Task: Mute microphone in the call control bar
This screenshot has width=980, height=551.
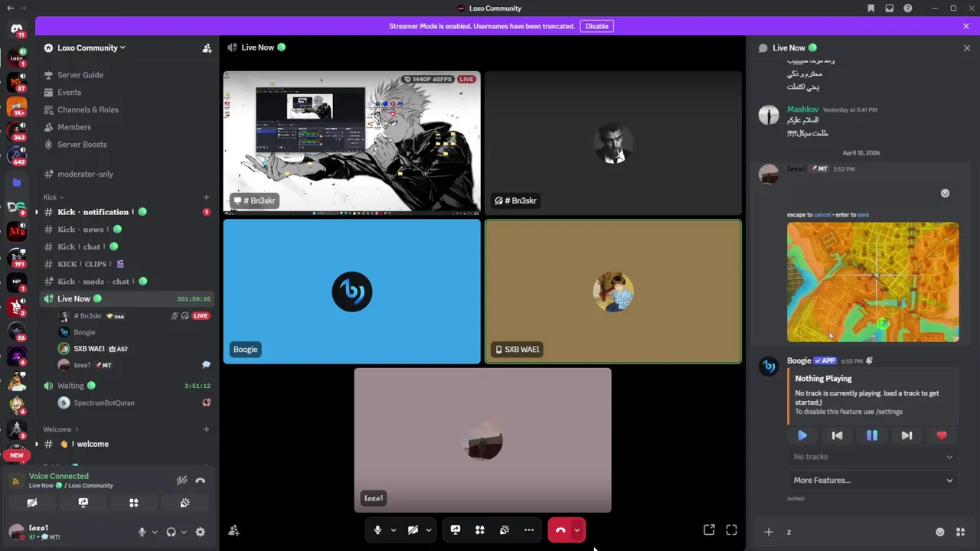Action: coord(377,530)
